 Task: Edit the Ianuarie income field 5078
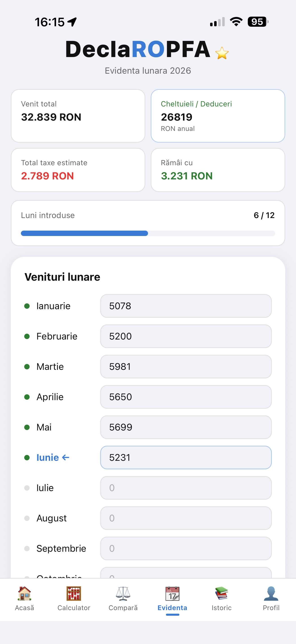pyautogui.click(x=186, y=306)
